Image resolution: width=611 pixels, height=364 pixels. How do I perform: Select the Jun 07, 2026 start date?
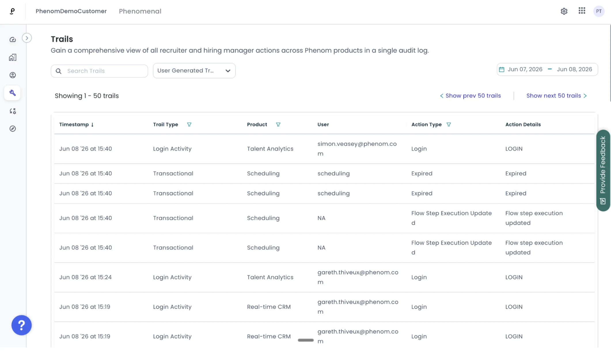click(x=525, y=69)
